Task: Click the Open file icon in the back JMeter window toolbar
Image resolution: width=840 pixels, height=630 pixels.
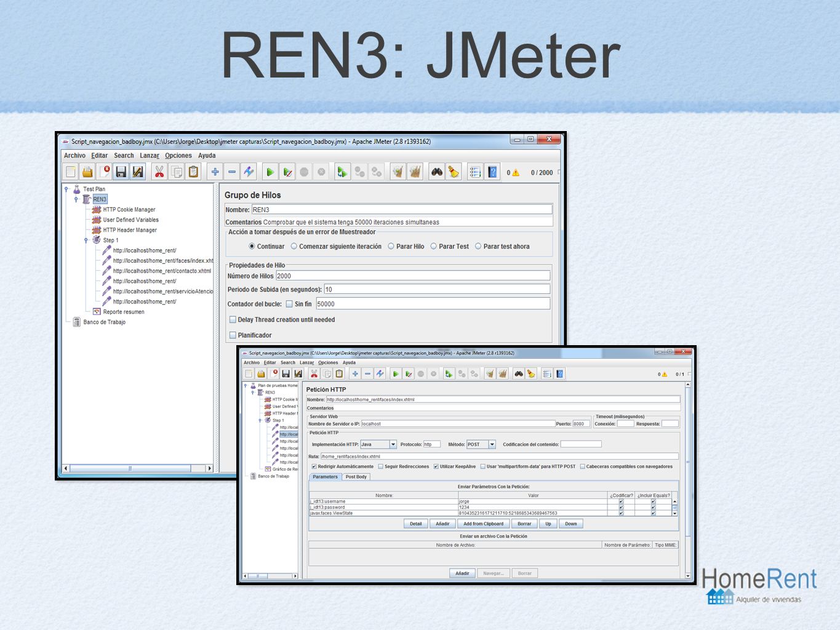Action: pos(87,172)
